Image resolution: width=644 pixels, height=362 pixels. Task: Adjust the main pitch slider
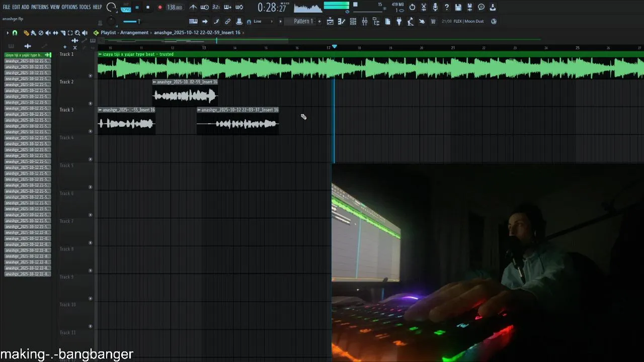pos(132,21)
